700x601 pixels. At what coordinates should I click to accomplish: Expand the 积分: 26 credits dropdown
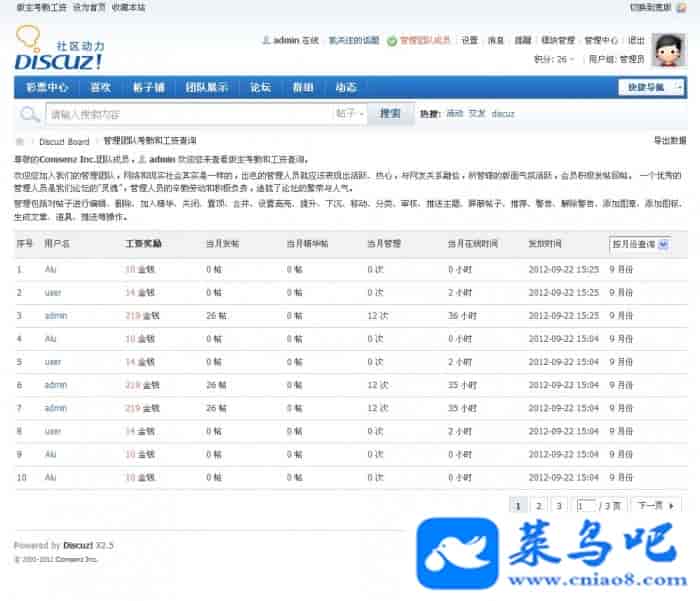554,59
